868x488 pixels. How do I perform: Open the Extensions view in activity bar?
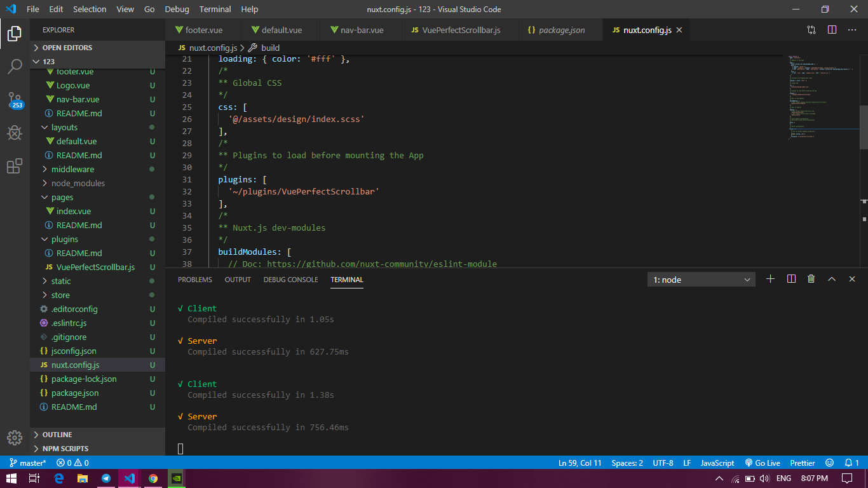(15, 166)
